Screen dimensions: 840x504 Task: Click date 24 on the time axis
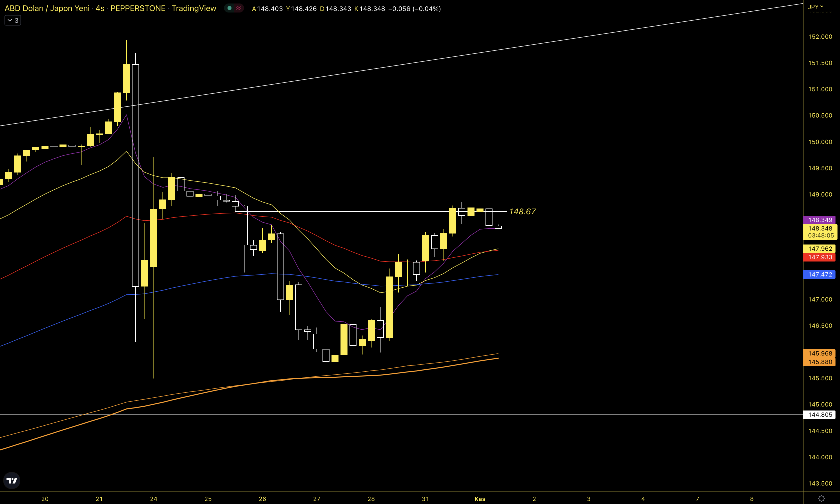tap(153, 499)
